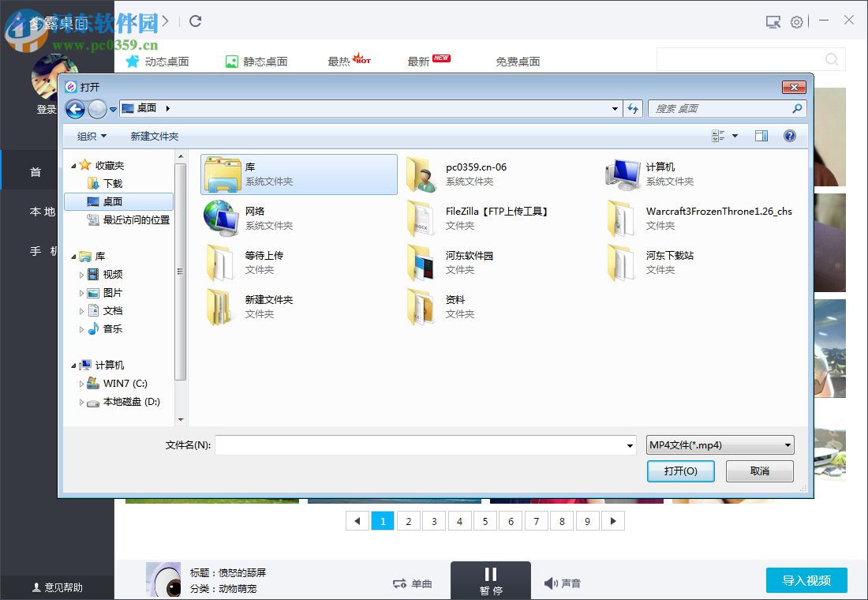Refresh the 桌面 folder listing
The image size is (868, 600).
tap(634, 108)
